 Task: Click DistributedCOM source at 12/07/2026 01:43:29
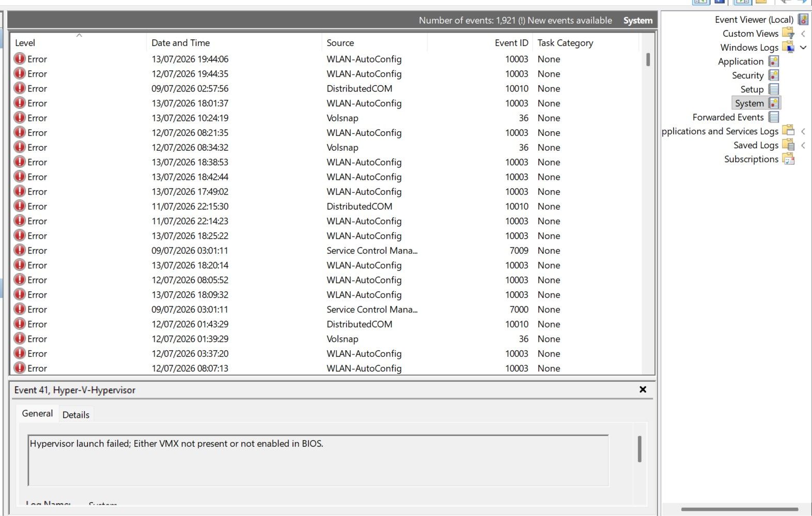click(359, 324)
